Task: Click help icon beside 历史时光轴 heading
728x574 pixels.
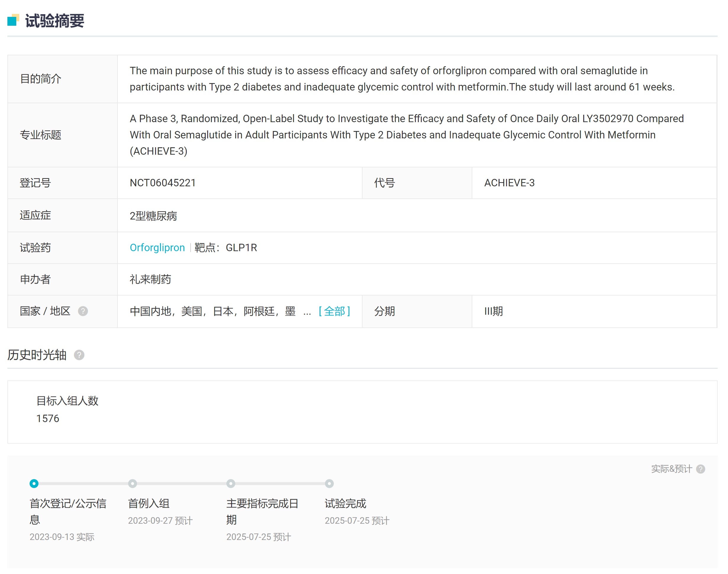Action: click(79, 355)
